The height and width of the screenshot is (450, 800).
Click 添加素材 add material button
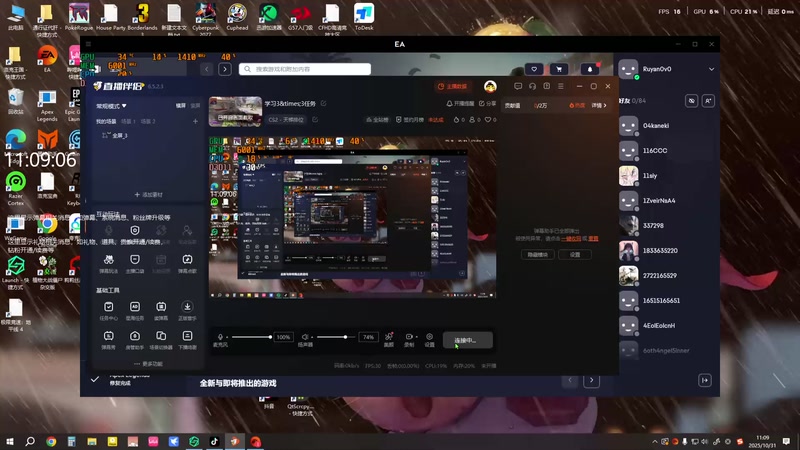(148, 194)
